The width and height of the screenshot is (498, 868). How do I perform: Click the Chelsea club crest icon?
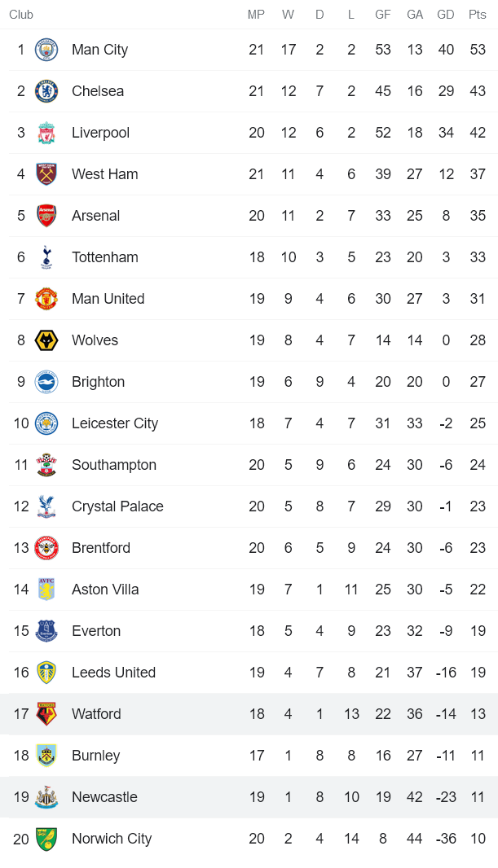click(46, 91)
